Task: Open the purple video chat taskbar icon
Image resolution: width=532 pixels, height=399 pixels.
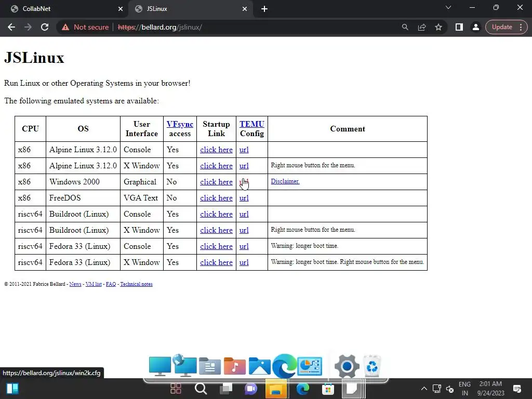Action: click(251, 389)
